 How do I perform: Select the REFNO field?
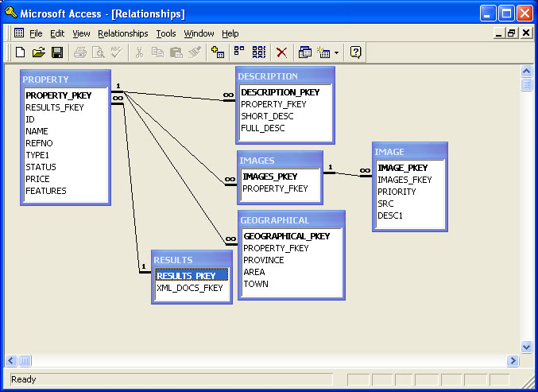39,143
